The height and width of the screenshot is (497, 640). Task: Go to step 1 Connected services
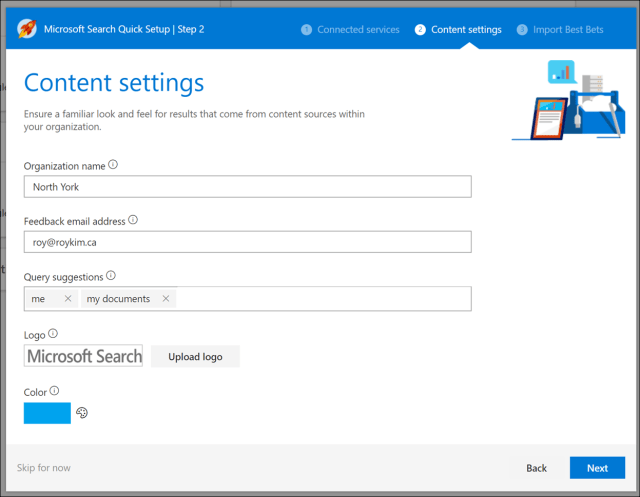pos(350,30)
